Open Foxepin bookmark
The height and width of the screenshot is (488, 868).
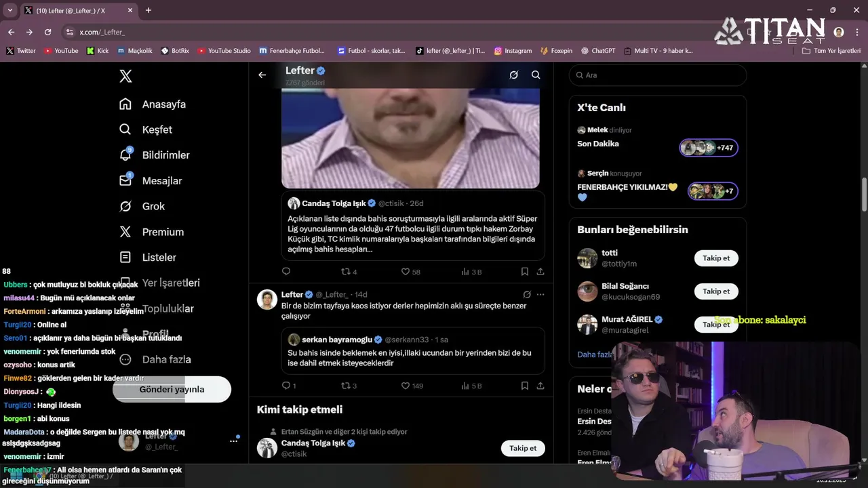point(556,51)
